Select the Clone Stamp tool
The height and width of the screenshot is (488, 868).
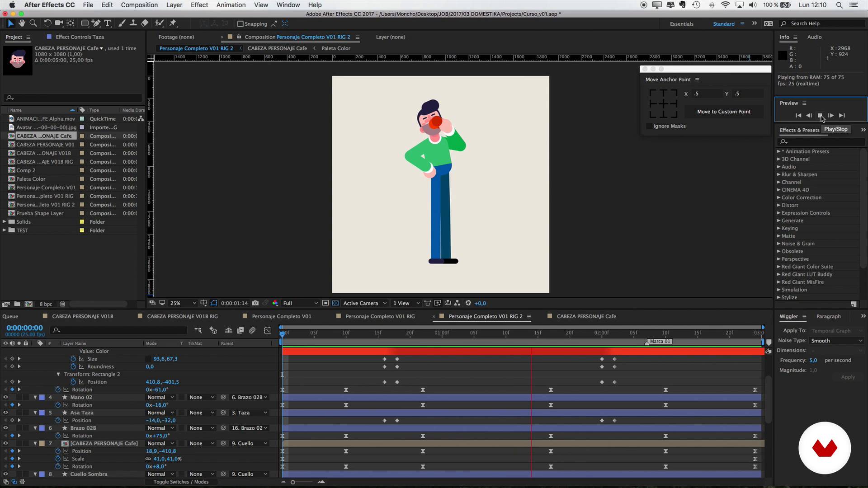(133, 23)
